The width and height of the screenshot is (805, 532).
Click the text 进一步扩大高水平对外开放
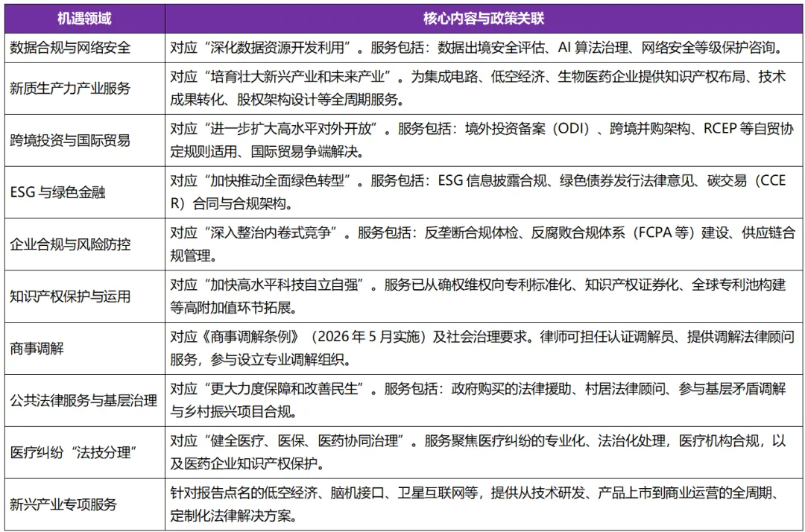pyautogui.click(x=291, y=128)
